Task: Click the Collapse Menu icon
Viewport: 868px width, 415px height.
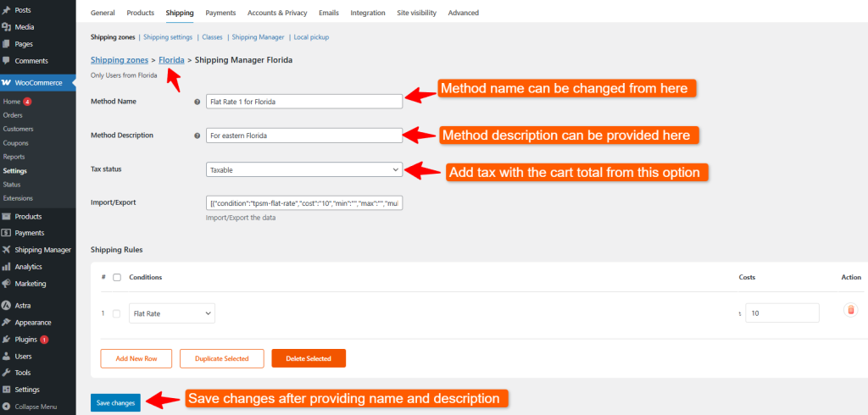Action: tap(7, 407)
